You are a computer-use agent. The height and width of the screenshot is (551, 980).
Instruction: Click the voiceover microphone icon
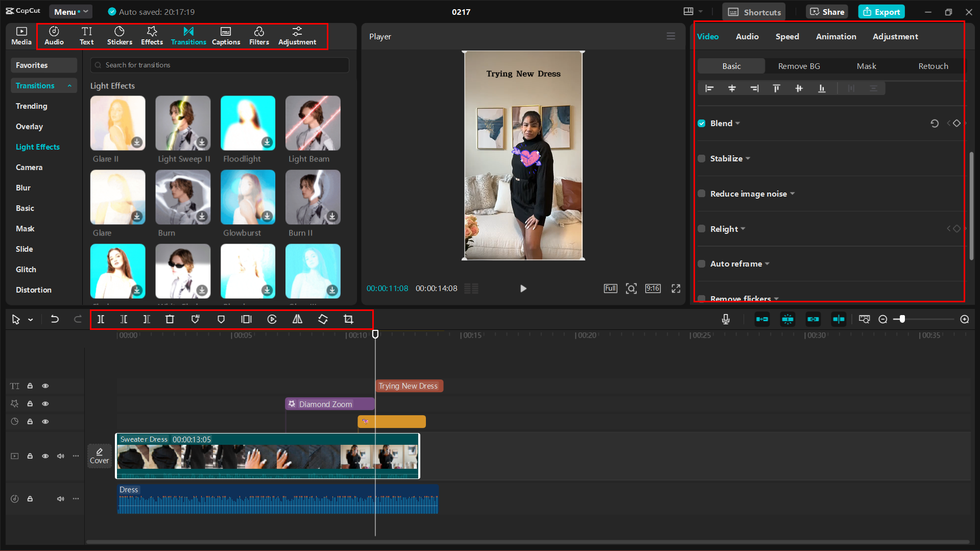click(x=725, y=319)
